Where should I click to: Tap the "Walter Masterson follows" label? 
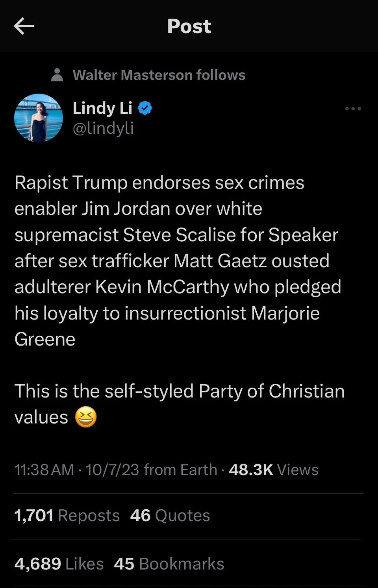pyautogui.click(x=159, y=75)
